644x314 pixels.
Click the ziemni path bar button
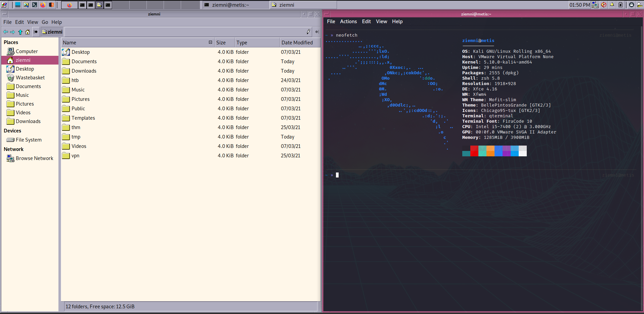(52, 32)
